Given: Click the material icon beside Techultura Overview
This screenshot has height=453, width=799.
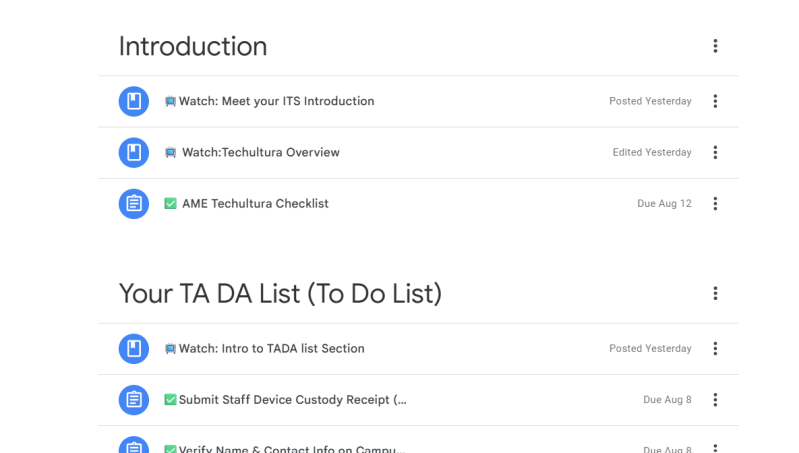Looking at the screenshot, I should (x=134, y=153).
